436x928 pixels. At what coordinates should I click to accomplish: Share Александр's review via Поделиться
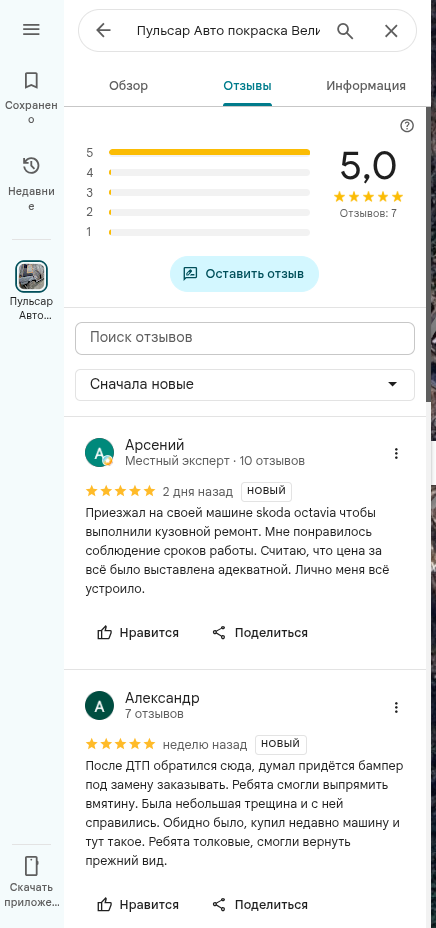(x=260, y=905)
